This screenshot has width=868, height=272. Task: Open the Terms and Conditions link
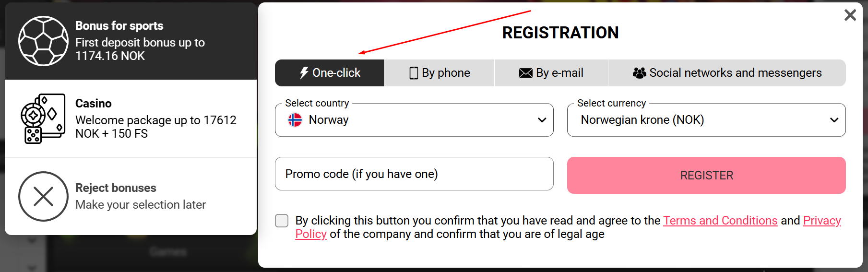(x=720, y=221)
